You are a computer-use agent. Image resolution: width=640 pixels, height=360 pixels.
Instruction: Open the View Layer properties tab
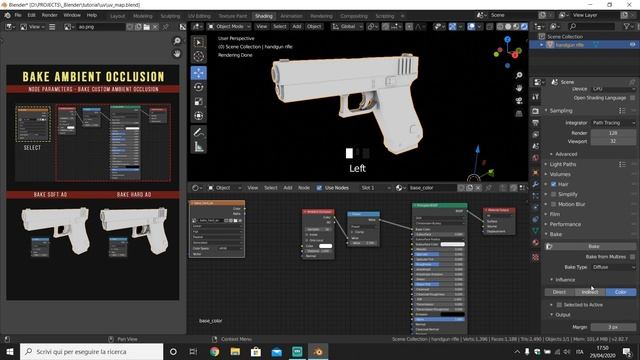point(536,134)
